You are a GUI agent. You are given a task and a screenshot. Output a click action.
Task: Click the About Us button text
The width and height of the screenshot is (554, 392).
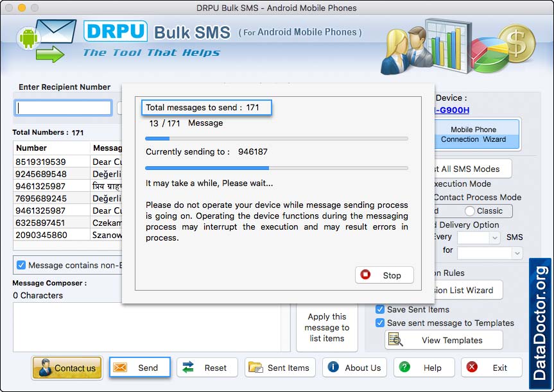coord(363,368)
